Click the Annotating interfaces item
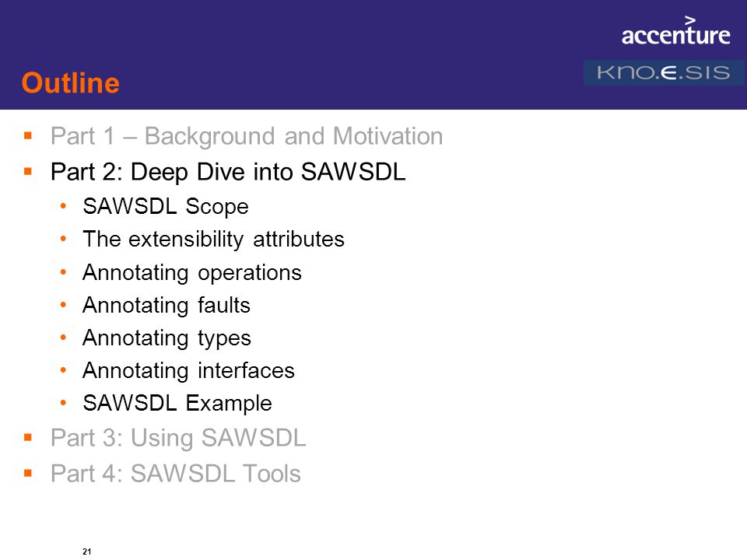 [188, 370]
